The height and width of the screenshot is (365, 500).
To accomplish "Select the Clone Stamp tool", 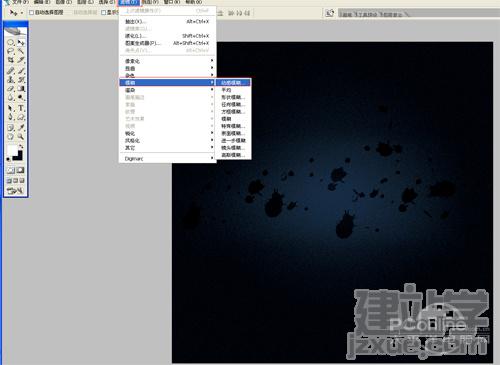I will 11,80.
